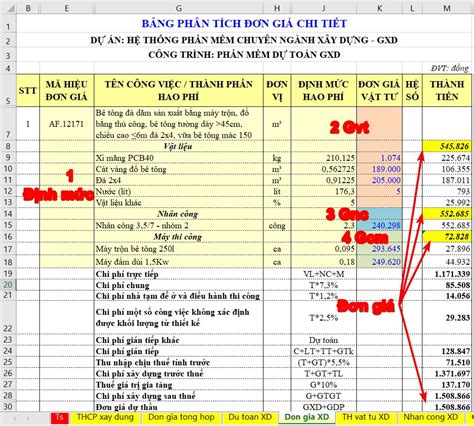The image size is (474, 426).
Task: Click the 1.171.339 direct cost value
Action: pyautogui.click(x=447, y=274)
